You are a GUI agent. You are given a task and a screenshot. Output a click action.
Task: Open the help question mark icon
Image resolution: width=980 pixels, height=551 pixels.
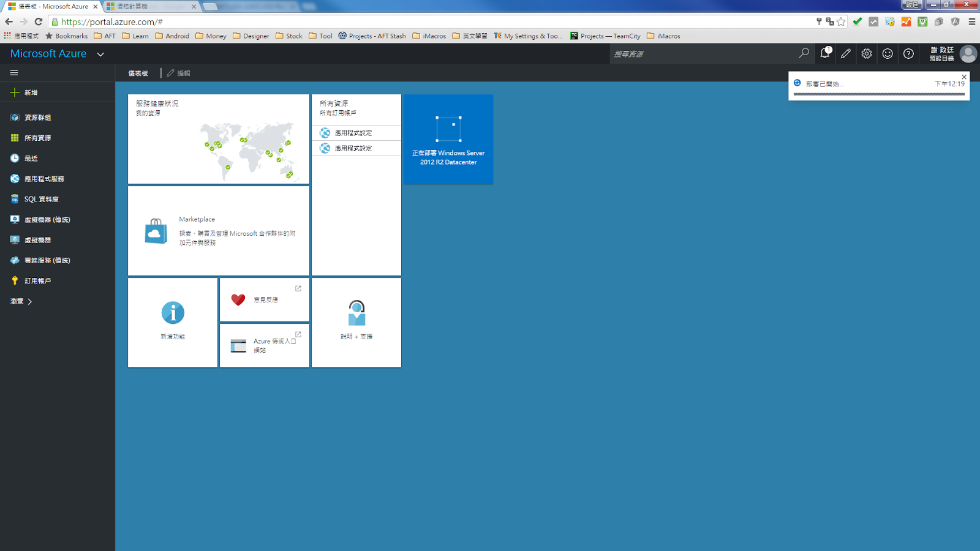908,54
